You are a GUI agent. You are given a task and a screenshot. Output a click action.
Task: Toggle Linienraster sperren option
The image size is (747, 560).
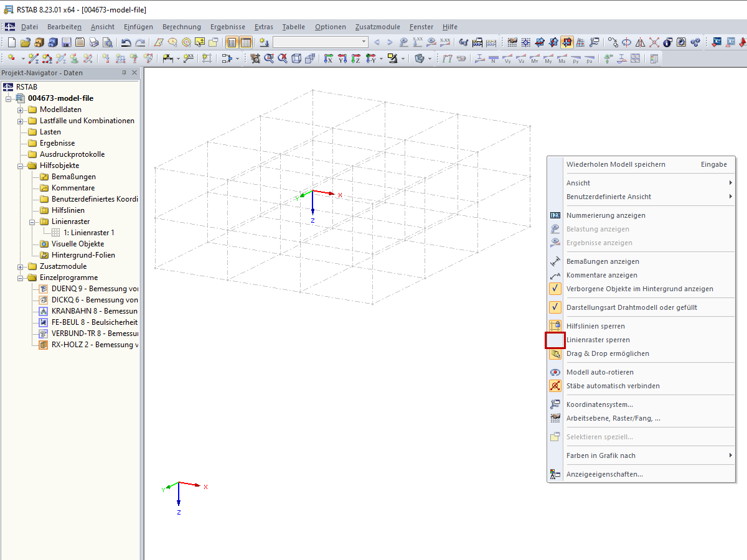641,340
